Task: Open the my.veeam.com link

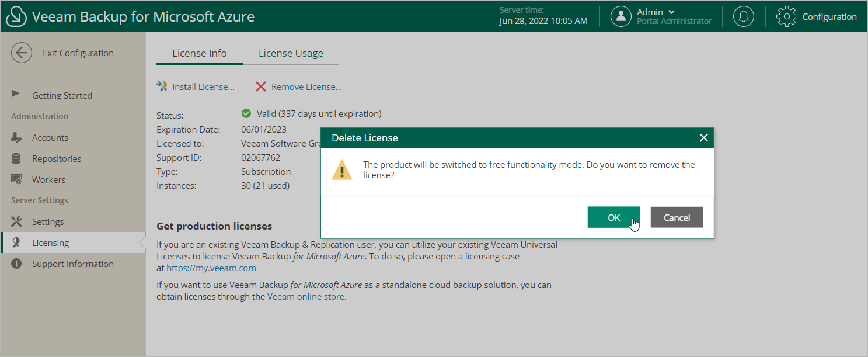Action: [x=211, y=268]
